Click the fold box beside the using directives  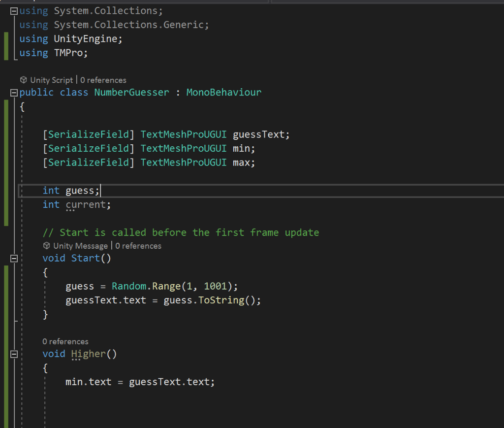(x=13, y=10)
